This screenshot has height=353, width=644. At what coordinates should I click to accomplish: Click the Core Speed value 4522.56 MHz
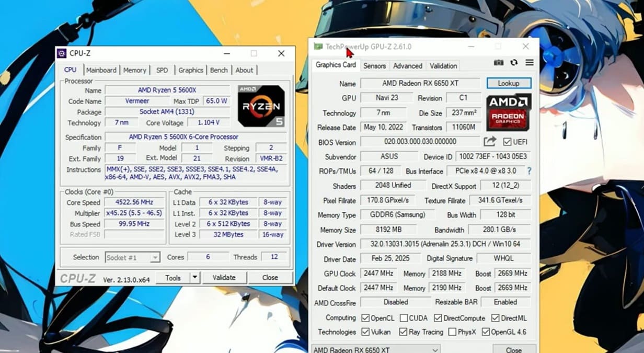(134, 202)
